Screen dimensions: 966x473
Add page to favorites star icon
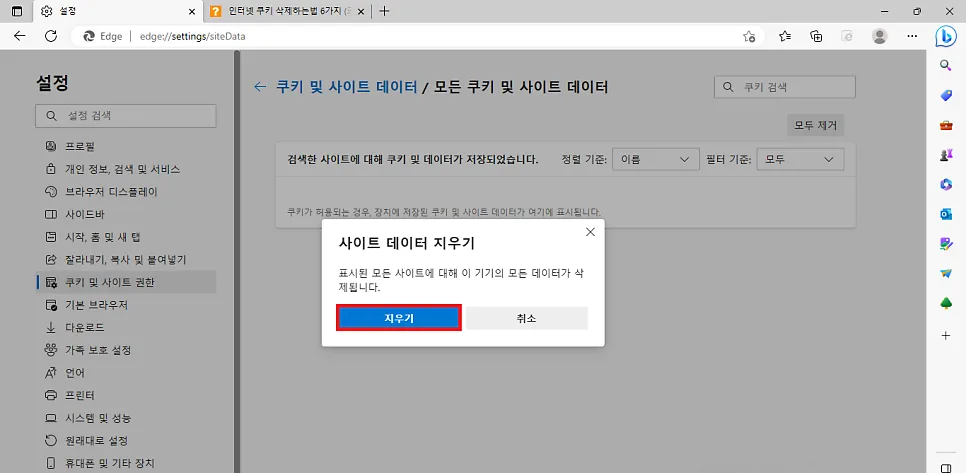pos(749,36)
